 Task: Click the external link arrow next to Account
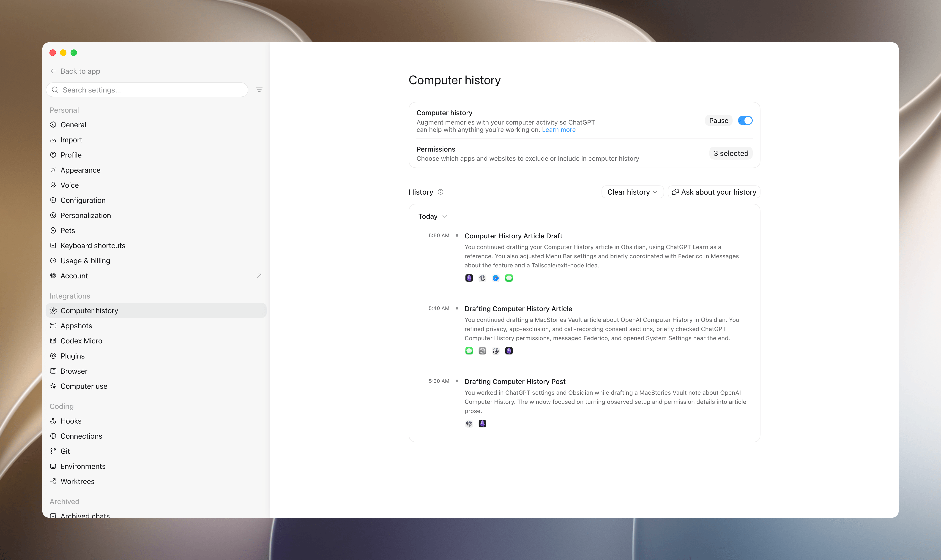tap(259, 276)
